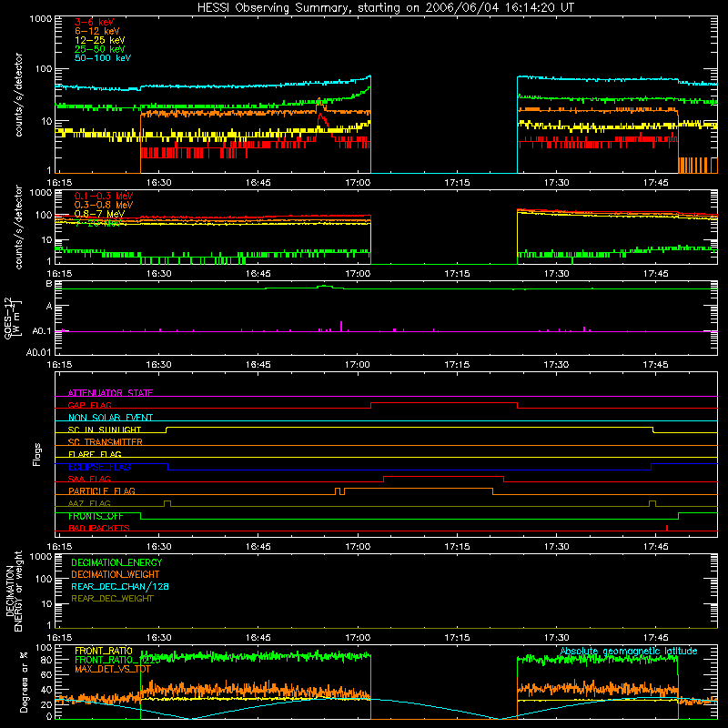Click the A0.01 tick label on GOES plot

(x=38, y=352)
